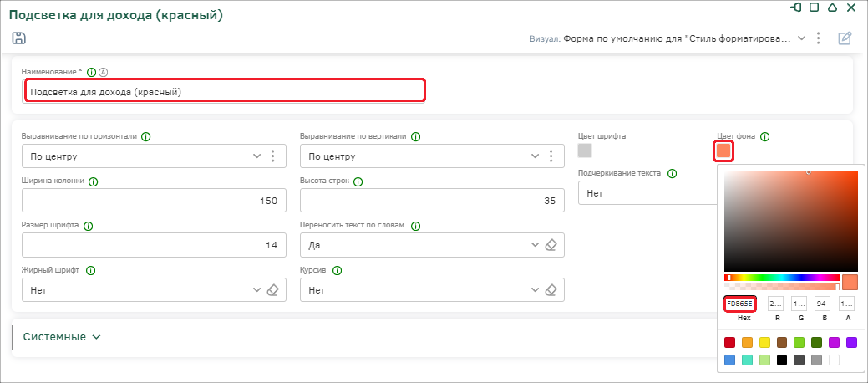Click the B channel field showing 94
868x383 pixels.
tap(822, 304)
